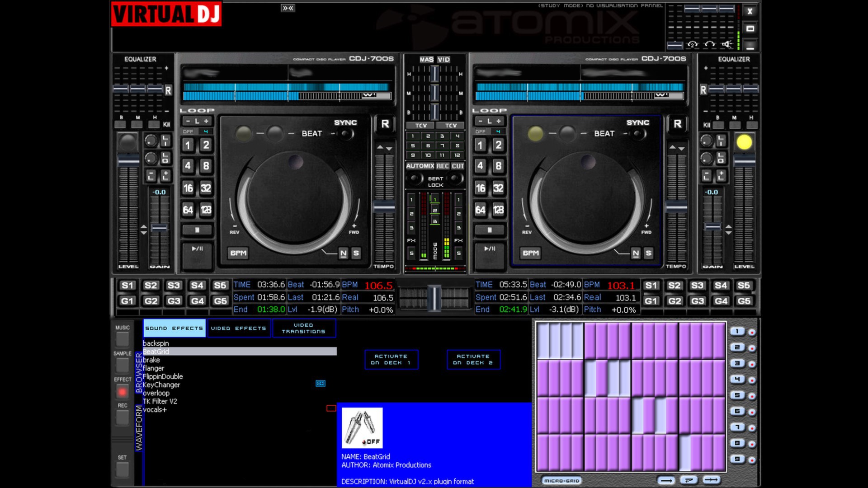This screenshot has height=488, width=868.
Task: Click the BeatGrid effect in sound effects list
Action: tap(156, 351)
